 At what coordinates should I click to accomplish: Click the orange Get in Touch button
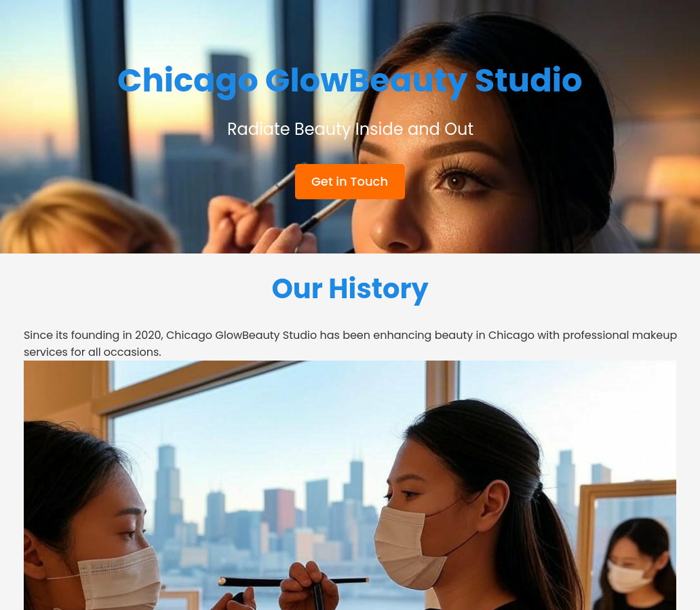tap(349, 182)
